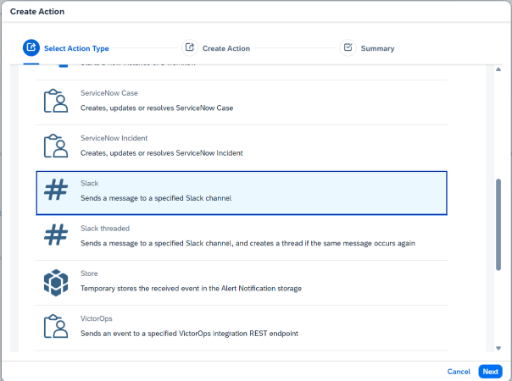The width and height of the screenshot is (512, 381).
Task: Choose the Slack threaded action description
Action: 248,243
